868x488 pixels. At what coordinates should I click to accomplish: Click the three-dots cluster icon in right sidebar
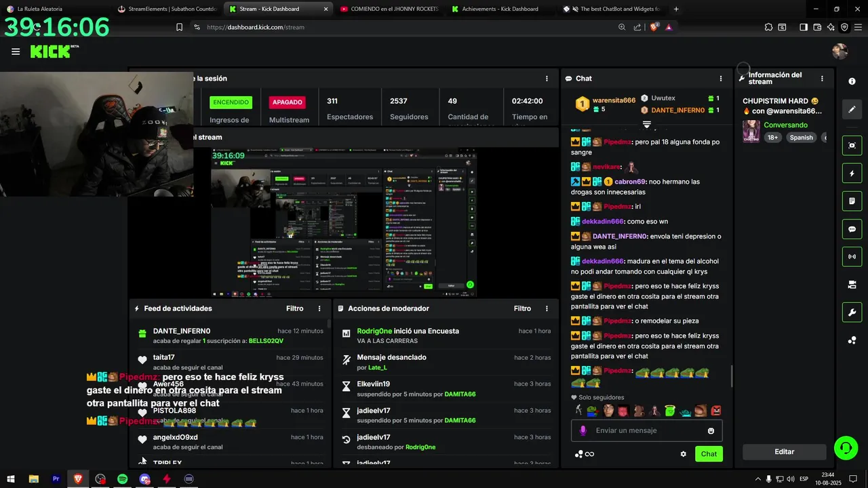[x=852, y=340]
